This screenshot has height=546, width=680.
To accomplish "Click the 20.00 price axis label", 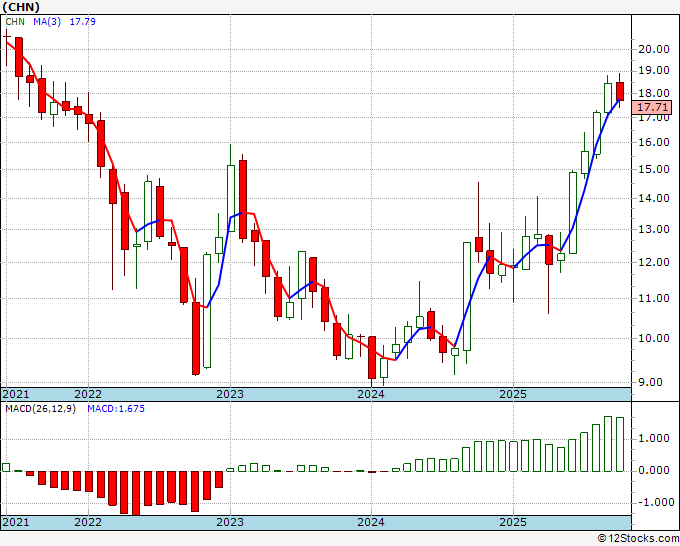I will [x=654, y=49].
